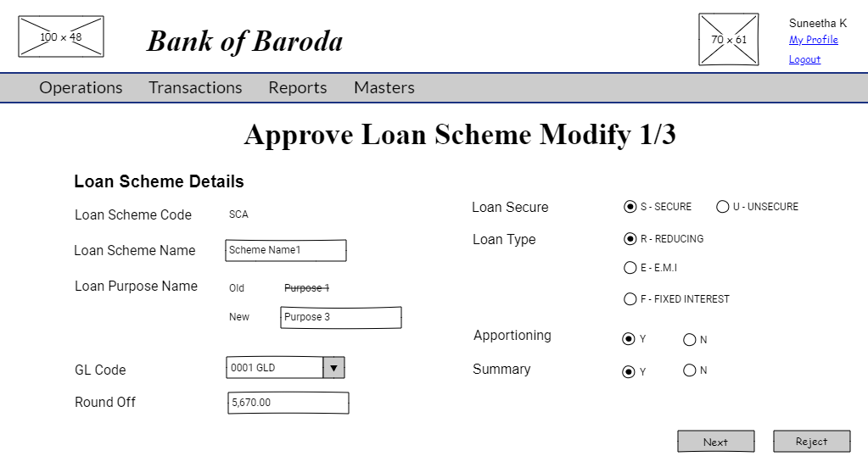
Task: Click the New text field
Action: [249, 317]
